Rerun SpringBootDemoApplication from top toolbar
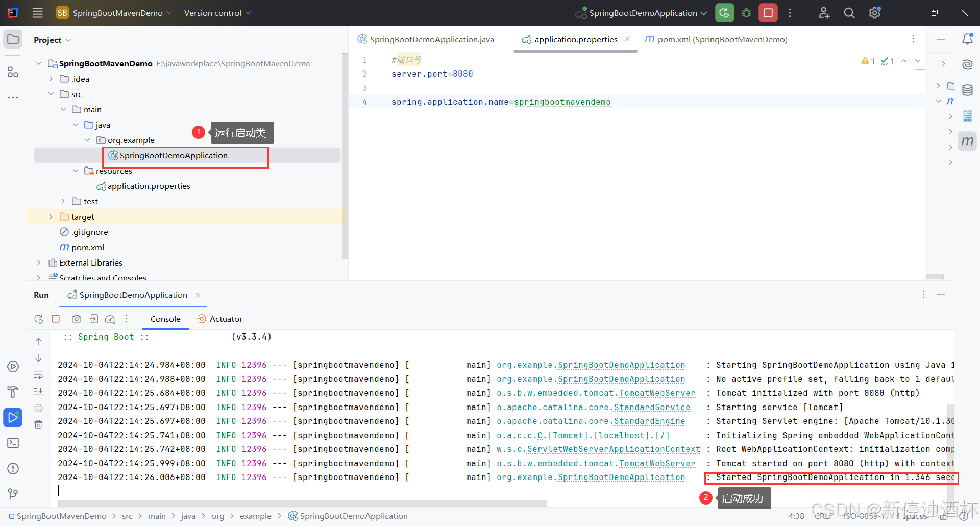 (724, 13)
